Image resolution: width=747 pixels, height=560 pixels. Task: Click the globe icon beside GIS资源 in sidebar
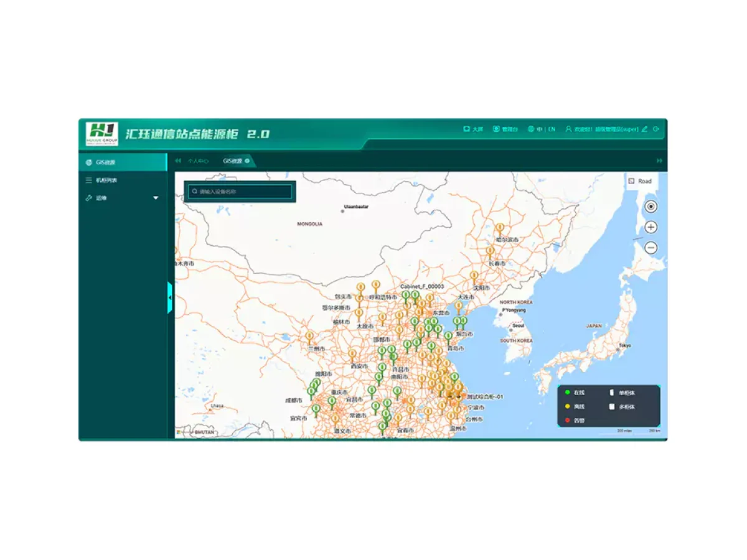tap(88, 162)
